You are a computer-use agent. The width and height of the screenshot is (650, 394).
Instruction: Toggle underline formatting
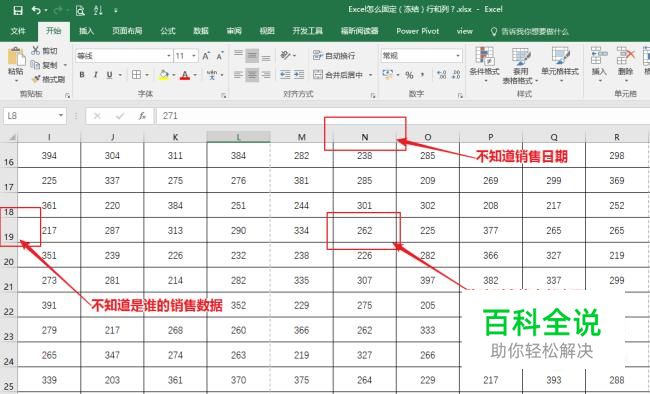pos(109,75)
